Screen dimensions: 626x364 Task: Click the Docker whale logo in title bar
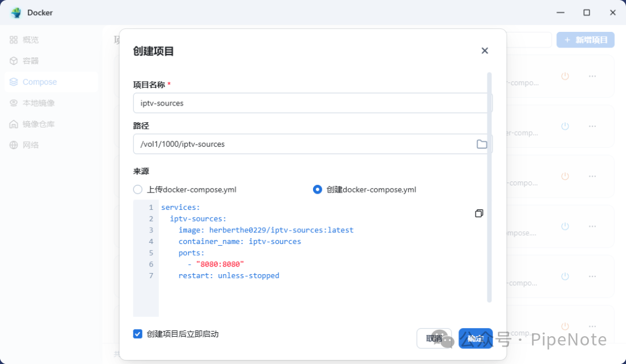pyautogui.click(x=16, y=12)
